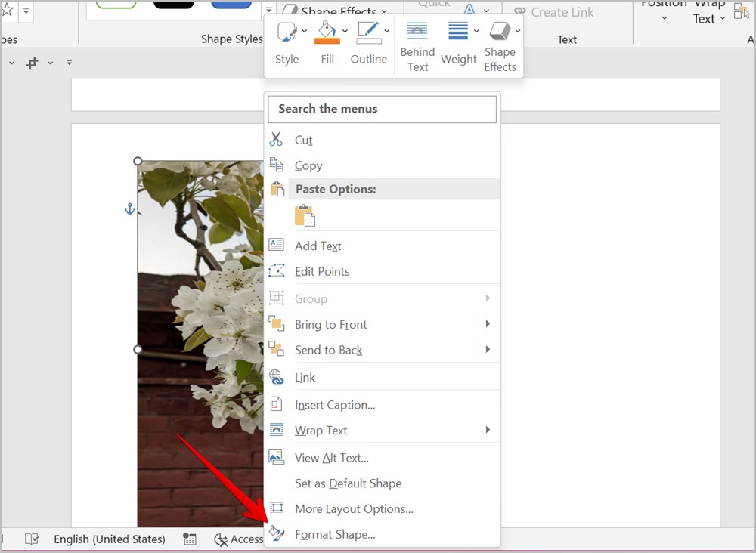Click the anchor icon beside the image

pyautogui.click(x=129, y=209)
